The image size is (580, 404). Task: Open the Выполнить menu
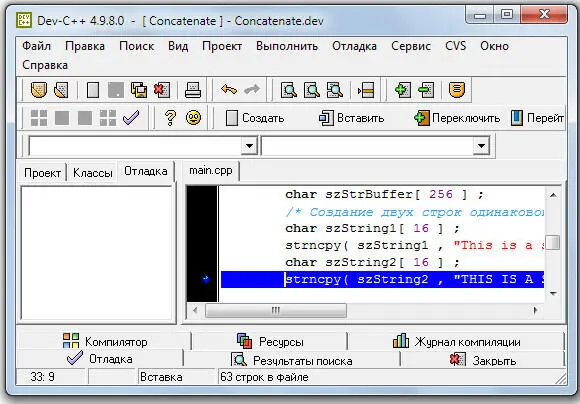tap(287, 46)
